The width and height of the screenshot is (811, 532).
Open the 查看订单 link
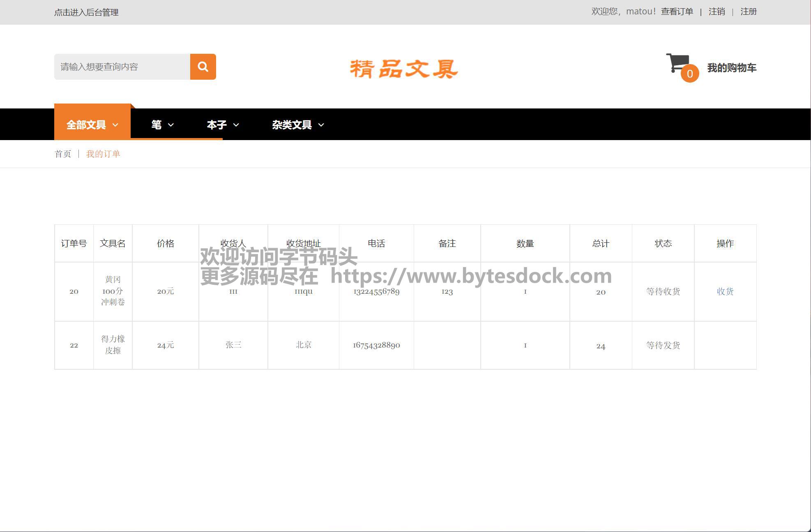677,12
